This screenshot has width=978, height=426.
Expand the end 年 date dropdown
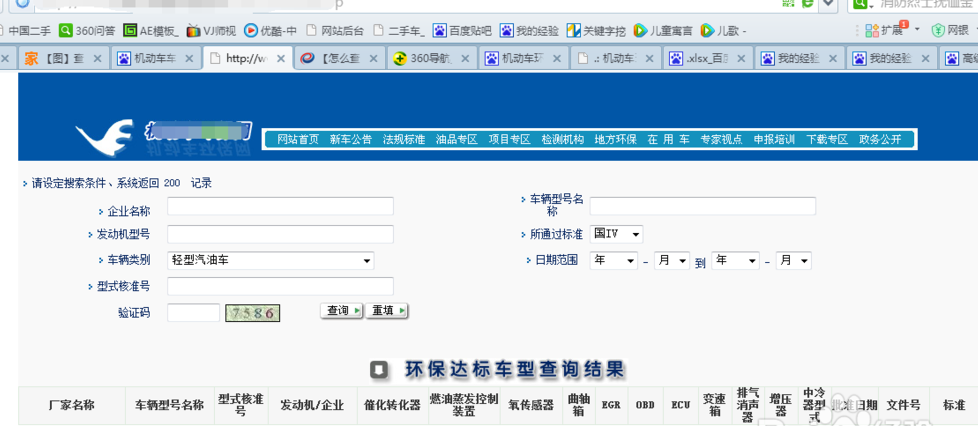point(735,261)
